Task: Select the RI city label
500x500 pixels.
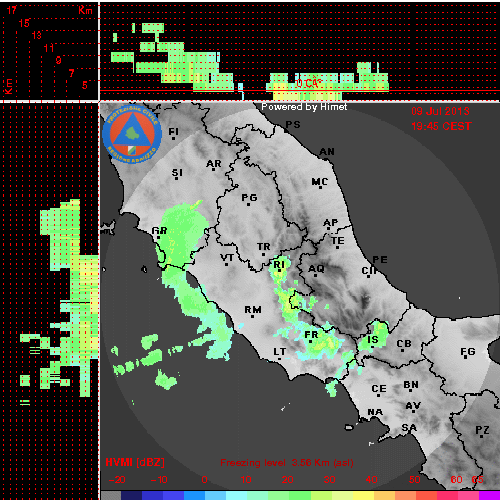Action: (279, 265)
